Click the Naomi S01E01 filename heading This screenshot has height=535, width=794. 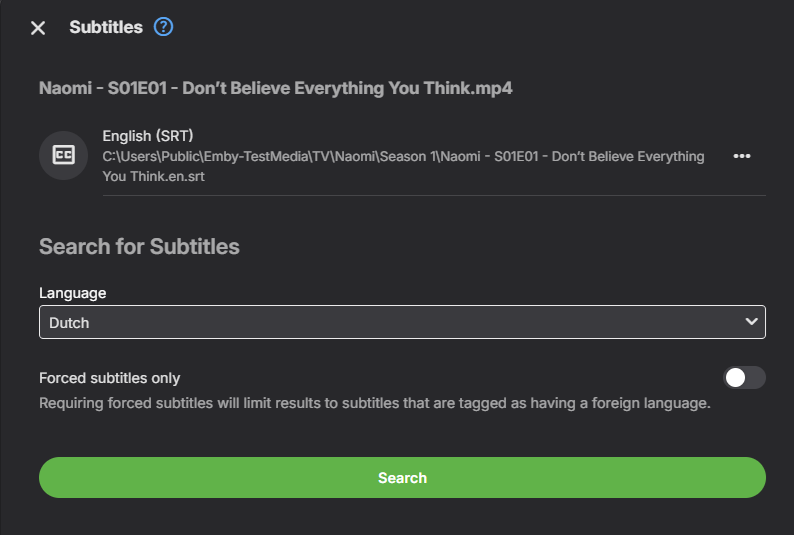(x=276, y=88)
